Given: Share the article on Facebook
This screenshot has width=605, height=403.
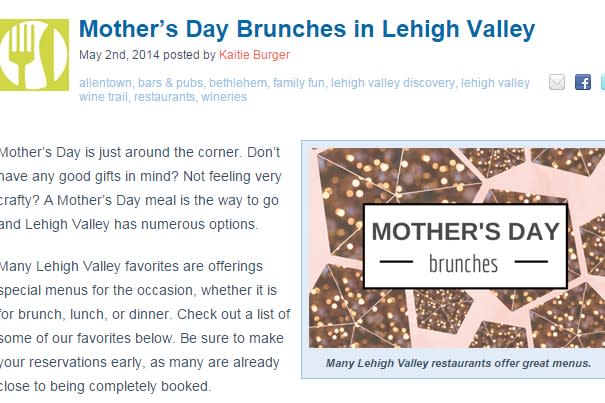Looking at the screenshot, I should [x=583, y=82].
